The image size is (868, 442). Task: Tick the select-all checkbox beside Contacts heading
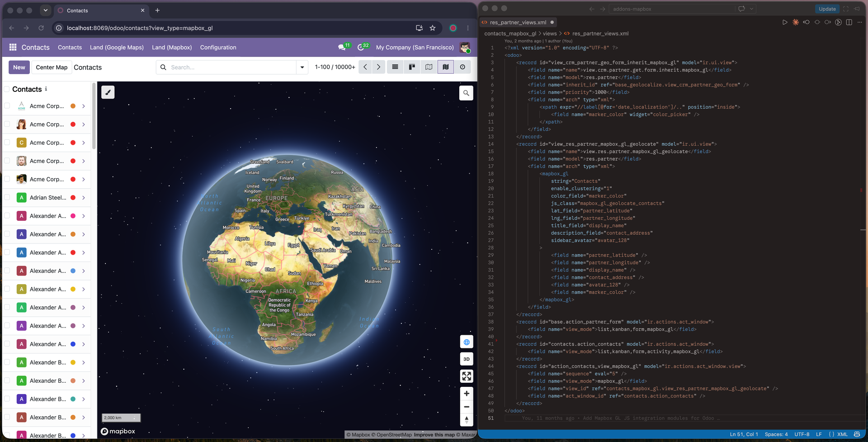click(x=7, y=89)
